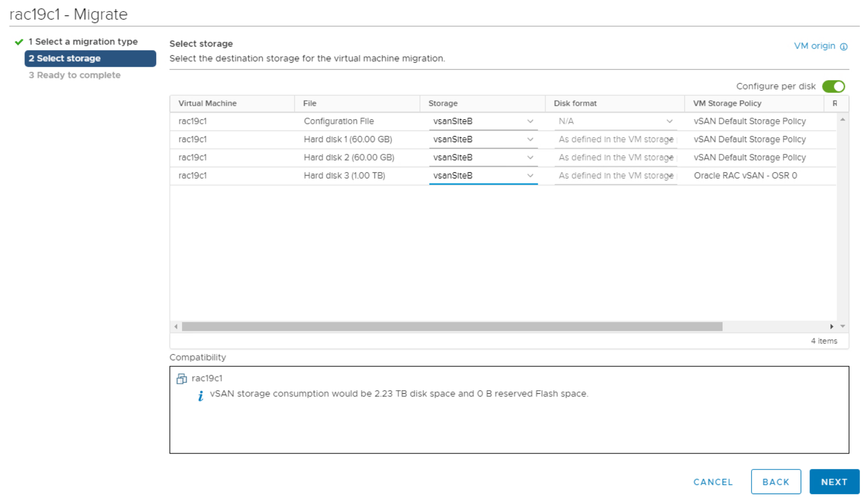Screen dimensions: 868x500
Task: Click the rac19c1 VM icon in Compatibility
Action: tap(181, 379)
